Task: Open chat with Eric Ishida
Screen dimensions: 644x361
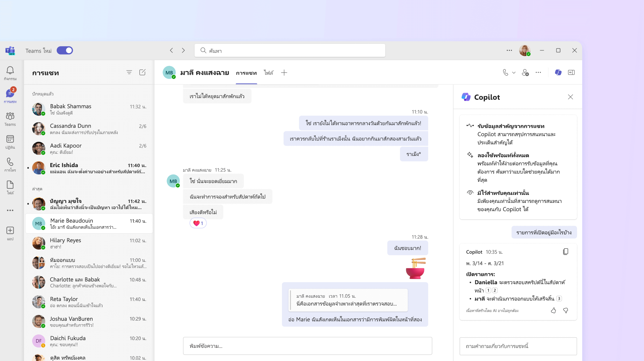Action: [x=89, y=168]
